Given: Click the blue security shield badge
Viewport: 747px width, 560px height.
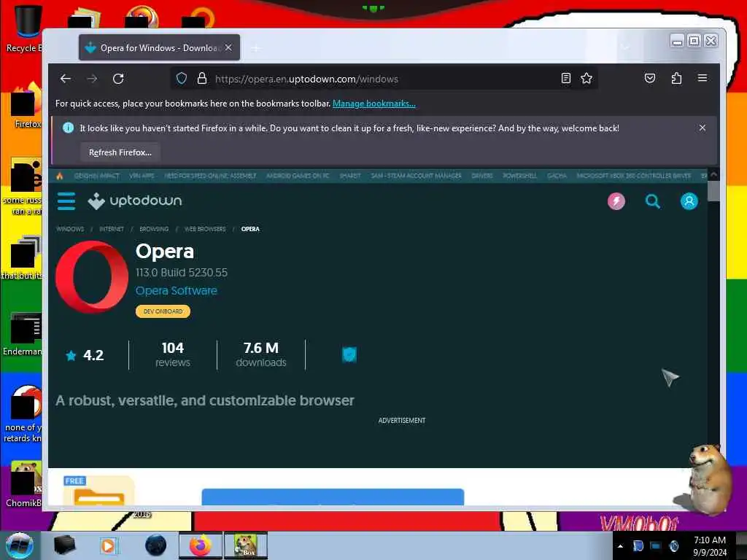Looking at the screenshot, I should tap(349, 354).
